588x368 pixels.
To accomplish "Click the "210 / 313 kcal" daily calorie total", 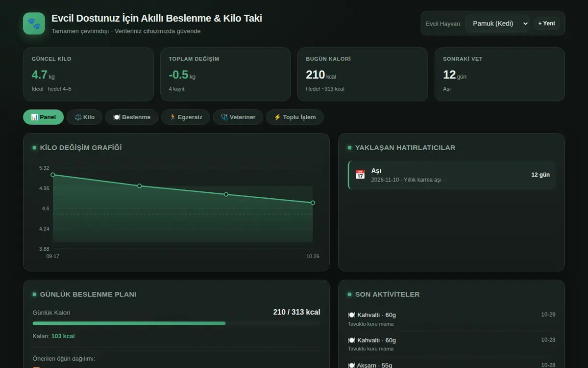I will 296,312.
